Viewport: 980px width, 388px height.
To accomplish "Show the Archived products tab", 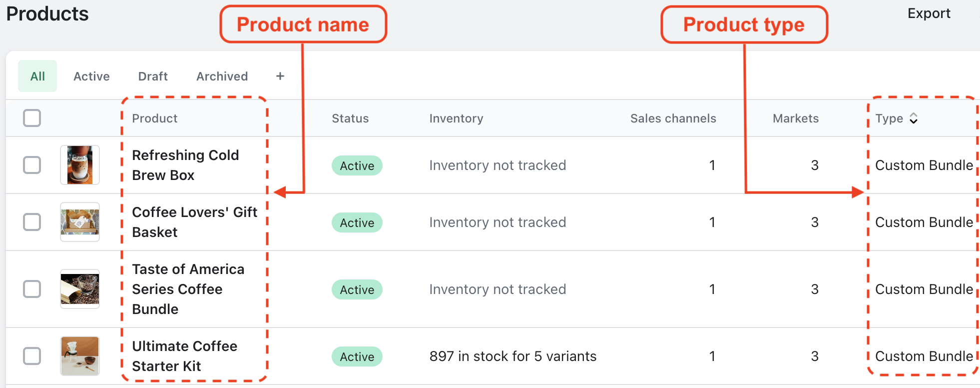I will click(x=222, y=76).
